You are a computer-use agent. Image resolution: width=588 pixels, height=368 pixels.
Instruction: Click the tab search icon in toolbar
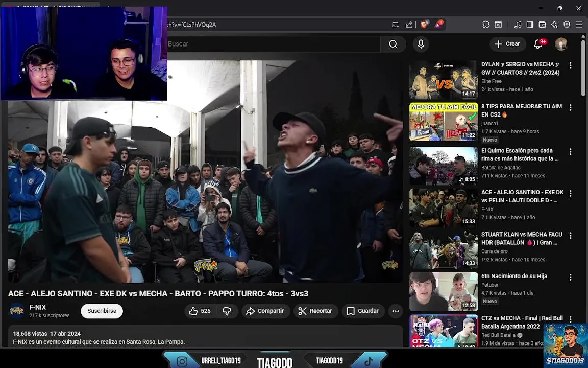498,25
